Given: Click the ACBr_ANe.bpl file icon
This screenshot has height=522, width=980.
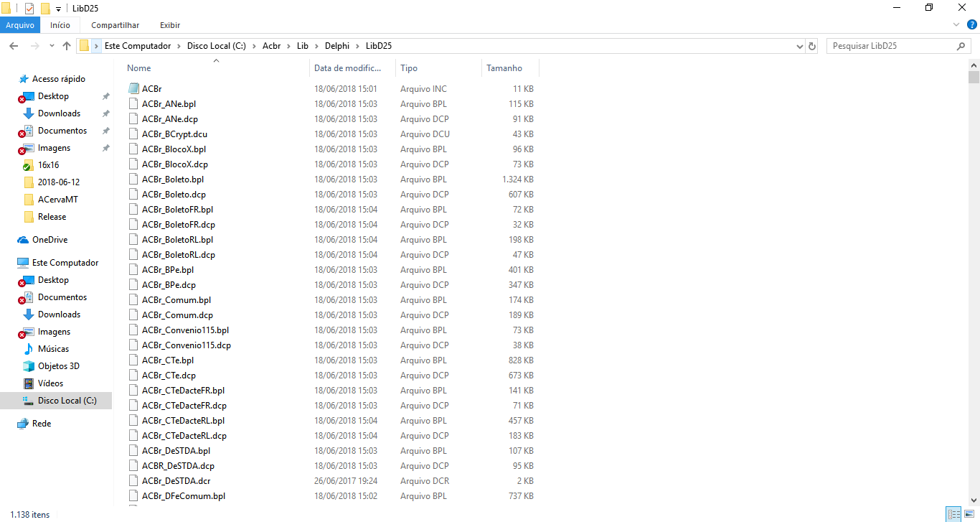Looking at the screenshot, I should 133,104.
